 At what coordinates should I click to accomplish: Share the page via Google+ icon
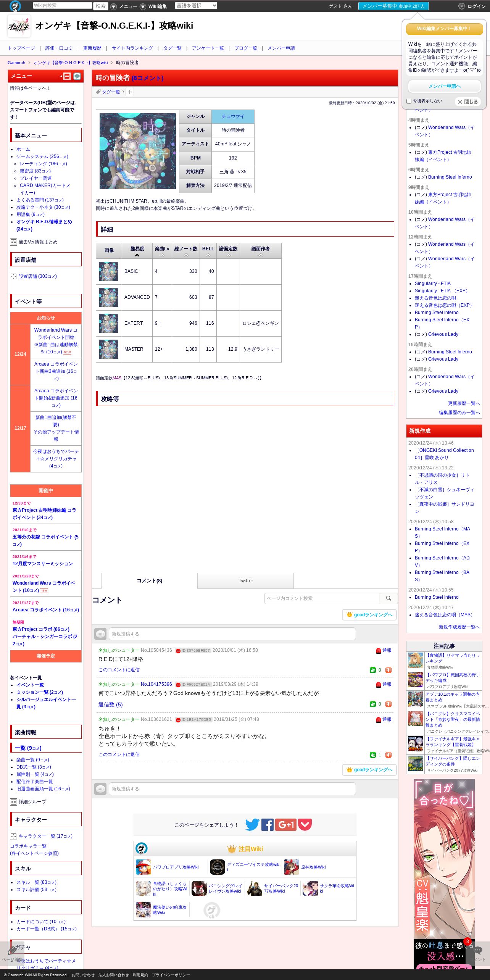coord(286,825)
